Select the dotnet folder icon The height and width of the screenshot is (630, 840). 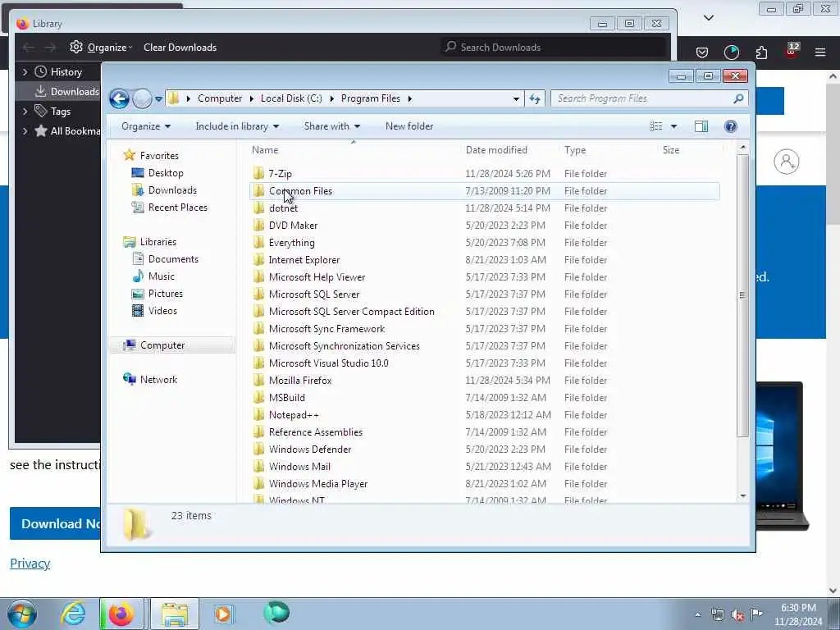pos(258,208)
